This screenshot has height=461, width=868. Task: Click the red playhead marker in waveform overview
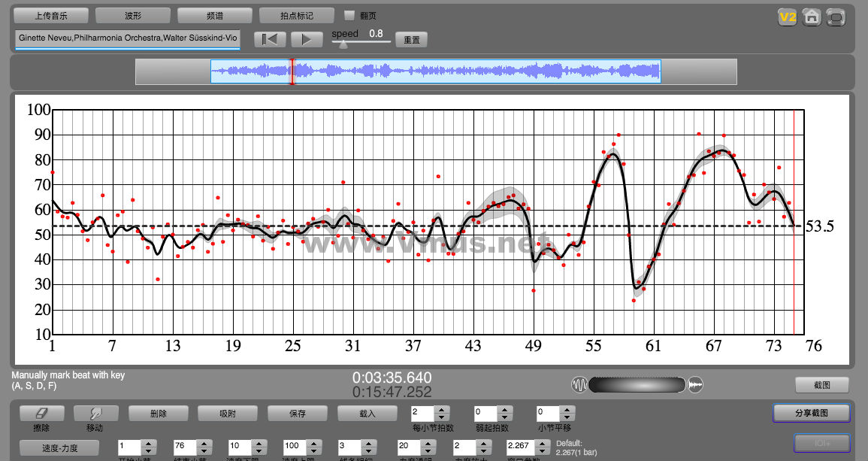(x=292, y=71)
